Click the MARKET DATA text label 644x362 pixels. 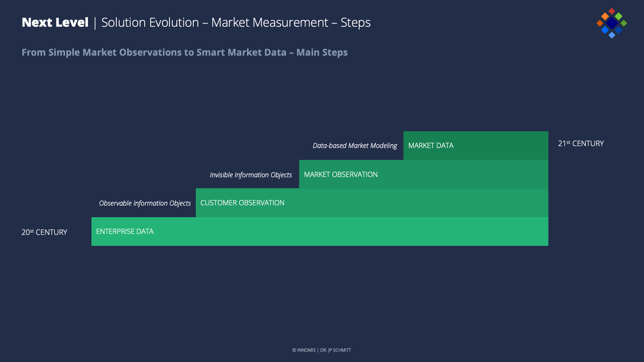click(x=431, y=145)
